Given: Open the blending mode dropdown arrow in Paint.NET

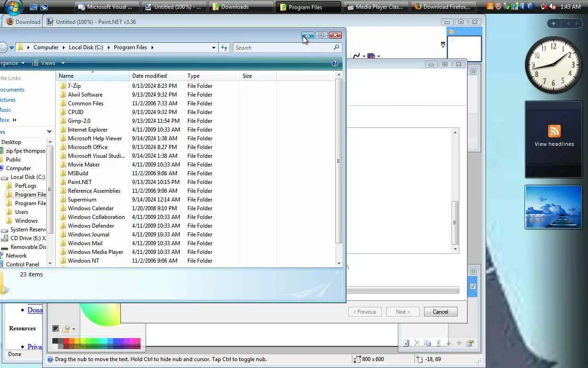Looking at the screenshot, I should [379, 56].
